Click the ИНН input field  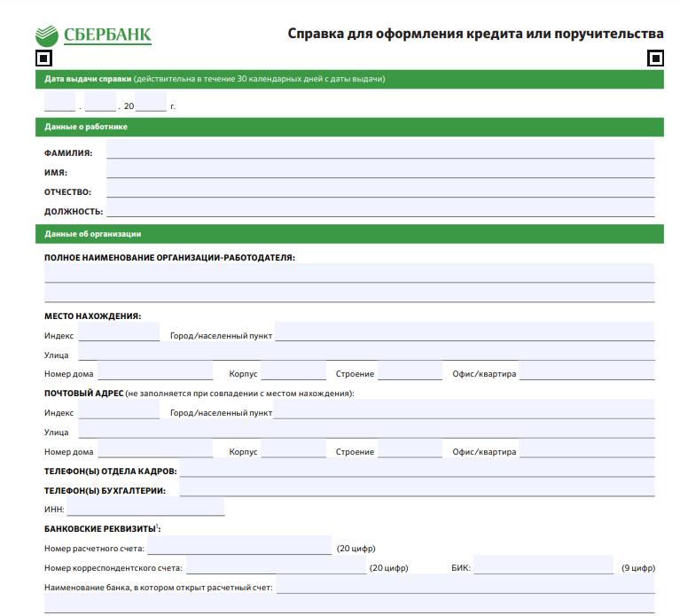point(145,506)
